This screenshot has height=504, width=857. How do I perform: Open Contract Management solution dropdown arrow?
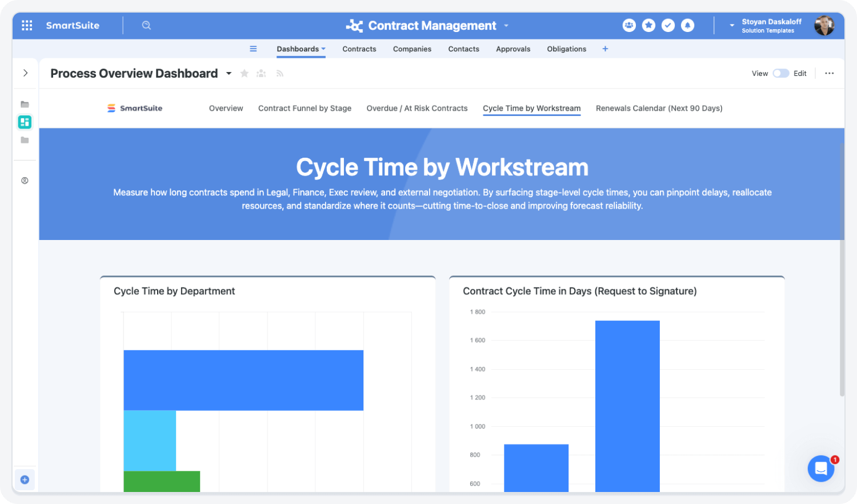pos(506,26)
